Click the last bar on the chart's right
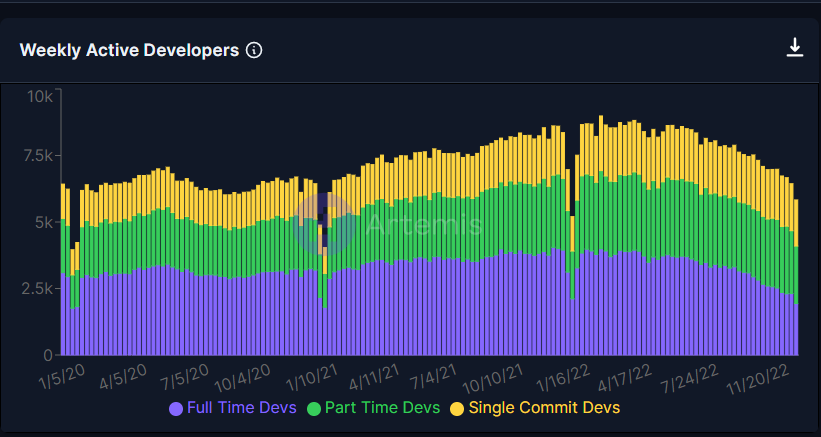Viewport: 821px width, 437px height. [796, 280]
